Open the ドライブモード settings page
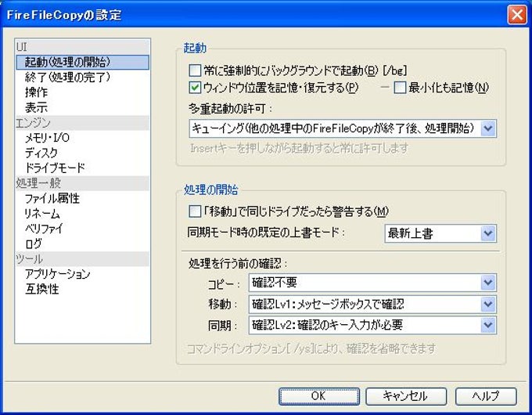The width and height of the screenshot is (532, 415). point(82,168)
